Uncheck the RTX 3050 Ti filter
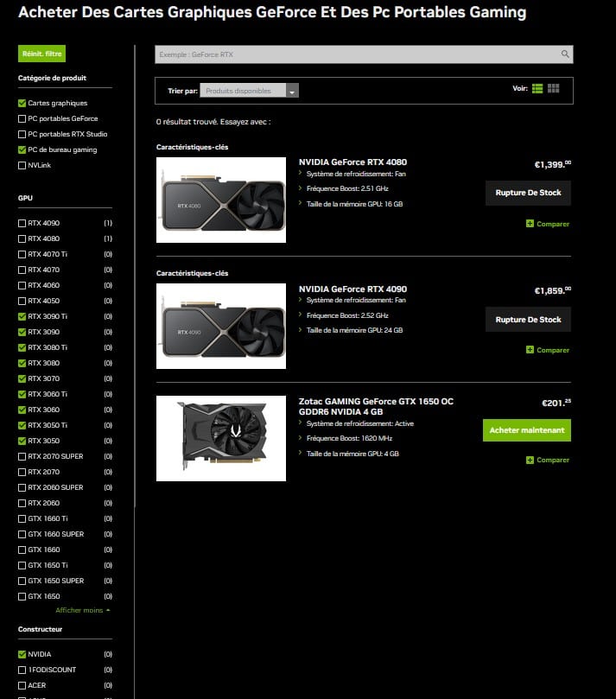 point(22,425)
